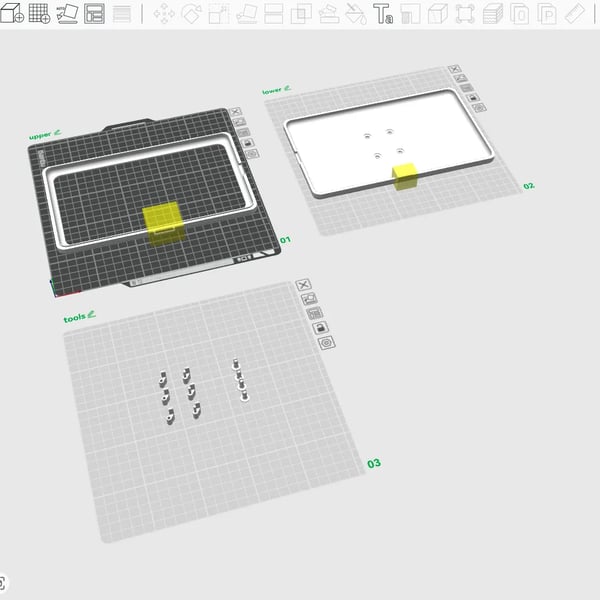
Task: Edit the 'tools' plate name
Action: 91,315
